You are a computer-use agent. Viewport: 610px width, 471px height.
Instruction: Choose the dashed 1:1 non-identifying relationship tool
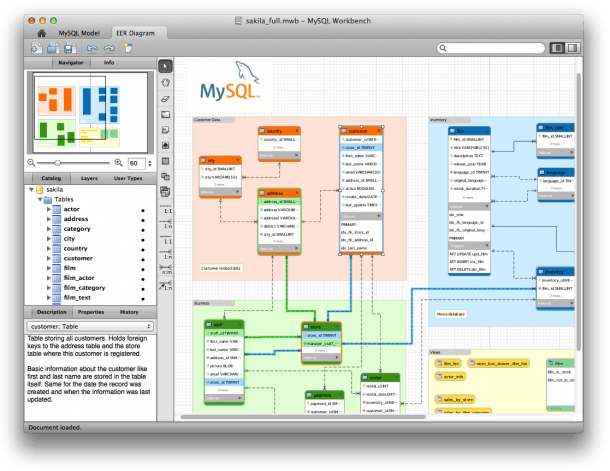click(x=166, y=209)
